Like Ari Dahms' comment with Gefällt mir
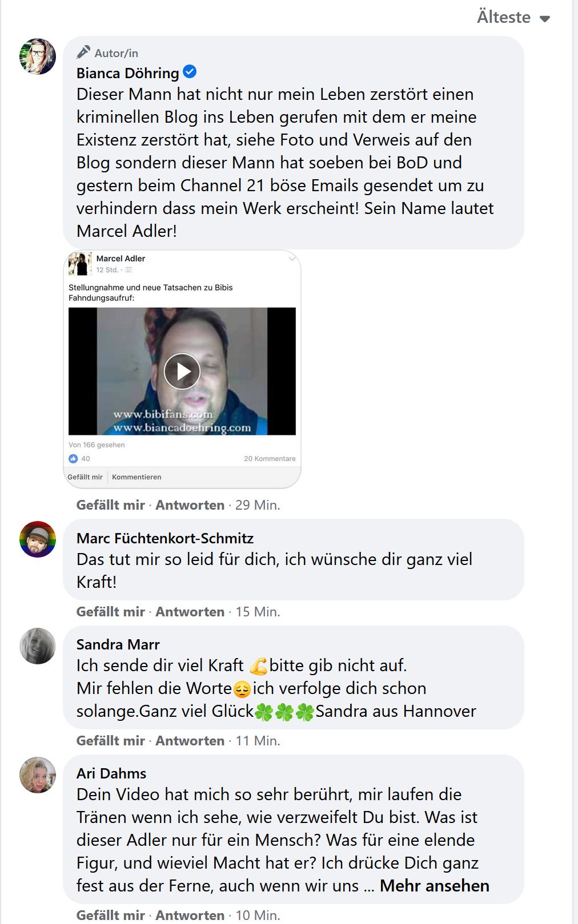Viewport: 578px width, 924px height. [x=111, y=915]
